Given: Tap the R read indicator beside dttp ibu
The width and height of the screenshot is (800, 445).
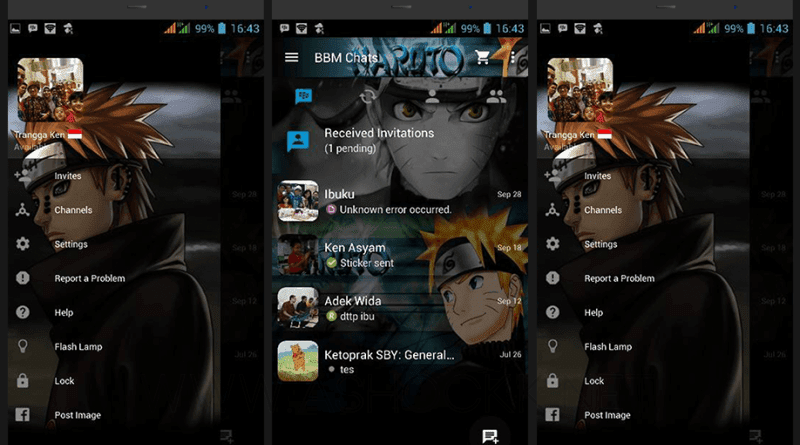Looking at the screenshot, I should [331, 316].
